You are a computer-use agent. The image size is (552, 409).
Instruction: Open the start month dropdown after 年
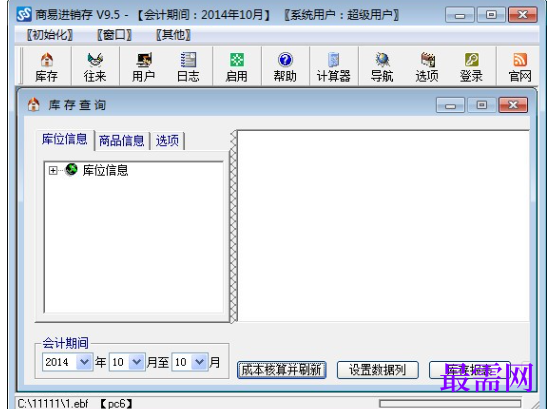click(x=137, y=361)
